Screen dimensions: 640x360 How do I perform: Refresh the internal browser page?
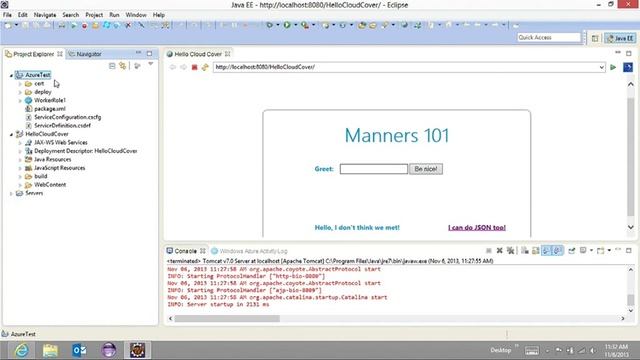coord(205,67)
